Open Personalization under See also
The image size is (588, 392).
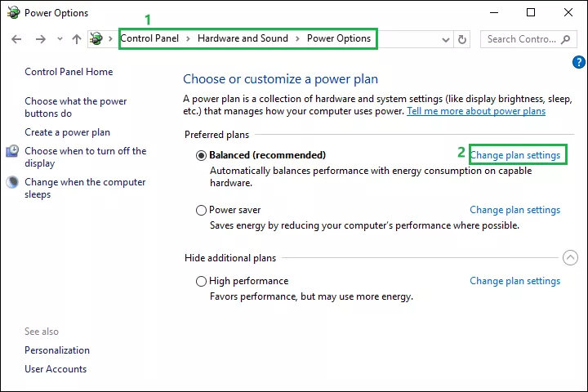point(57,350)
